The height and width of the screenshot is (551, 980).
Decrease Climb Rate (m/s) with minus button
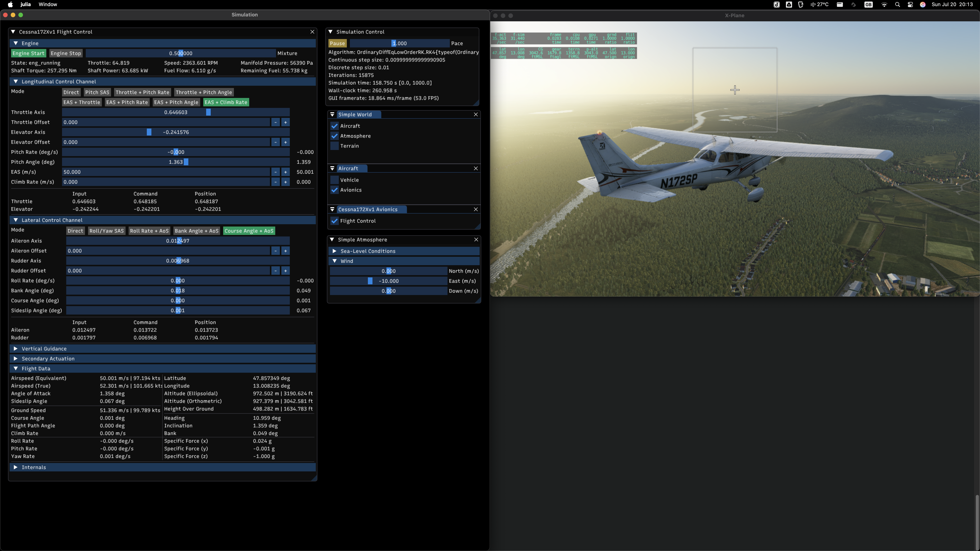pyautogui.click(x=275, y=182)
